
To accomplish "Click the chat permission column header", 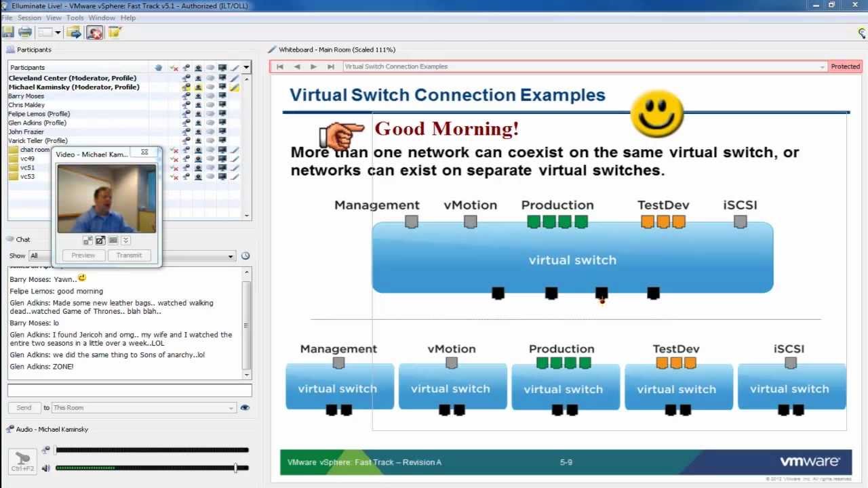I will [x=210, y=68].
